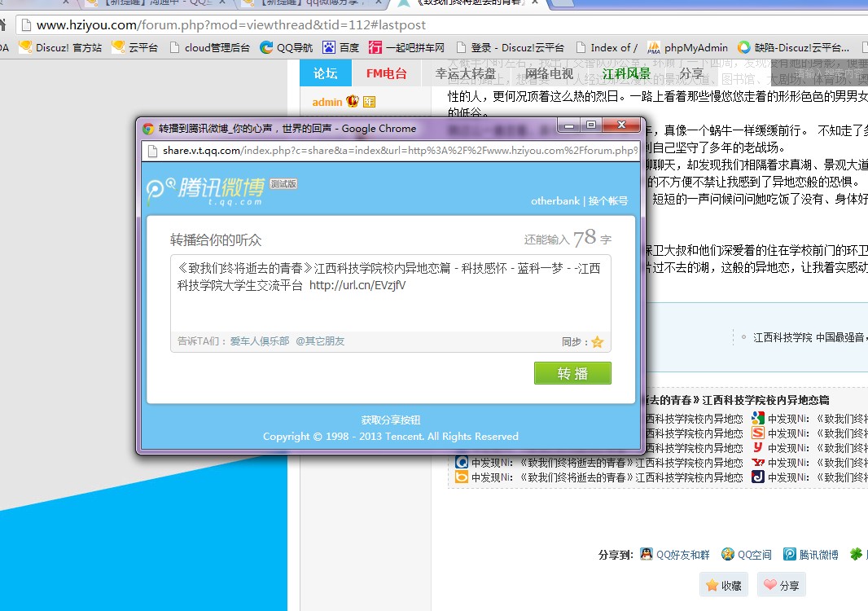Image resolution: width=868 pixels, height=611 pixels.
Task: Click the medal icon beside admin
Action: pyautogui.click(x=352, y=101)
